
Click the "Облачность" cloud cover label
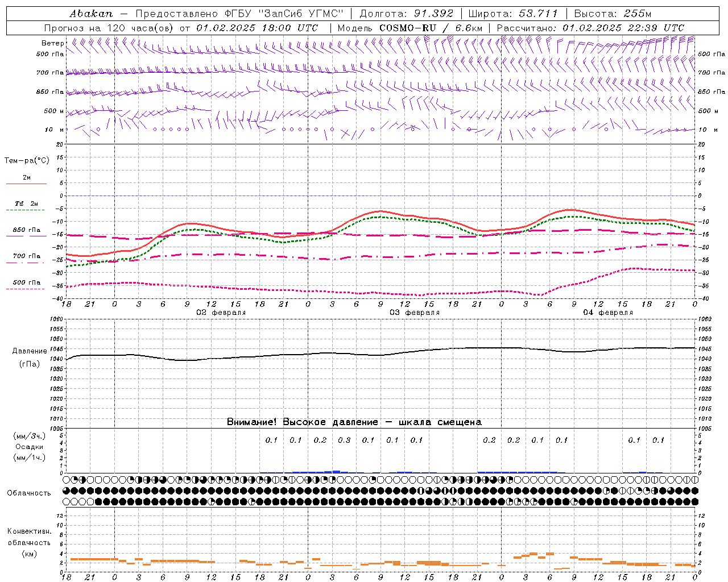[29, 493]
